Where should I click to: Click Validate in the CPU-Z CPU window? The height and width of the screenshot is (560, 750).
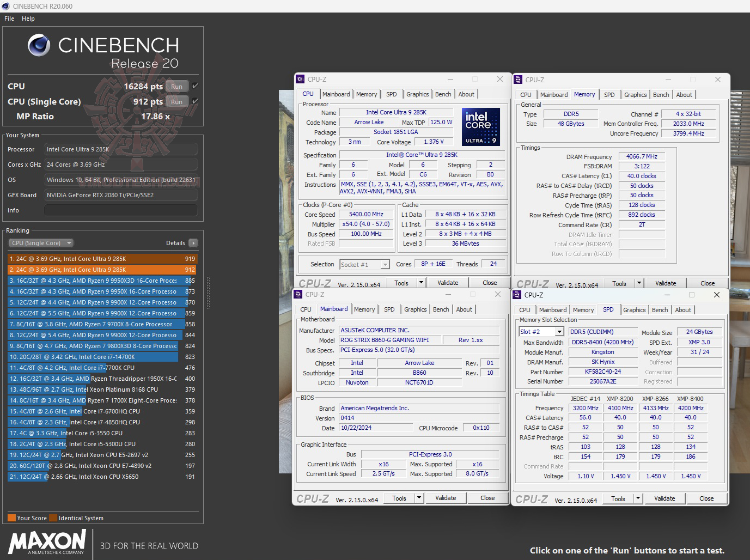448,283
